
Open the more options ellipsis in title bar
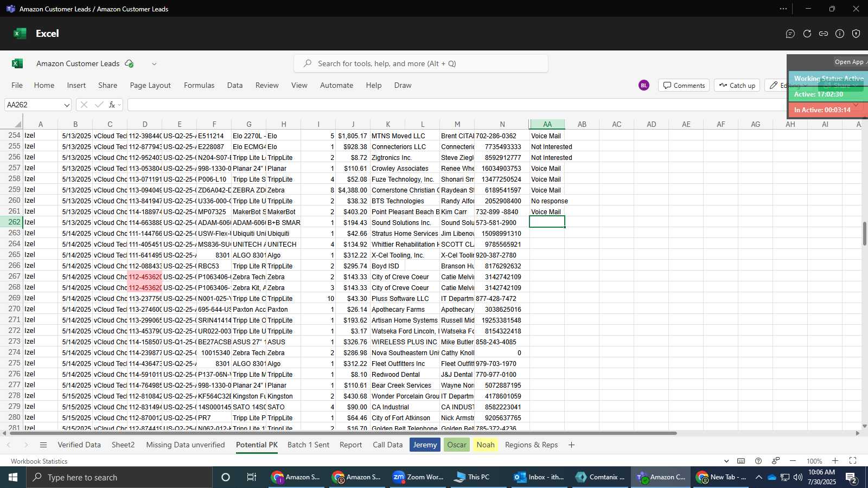(x=783, y=9)
